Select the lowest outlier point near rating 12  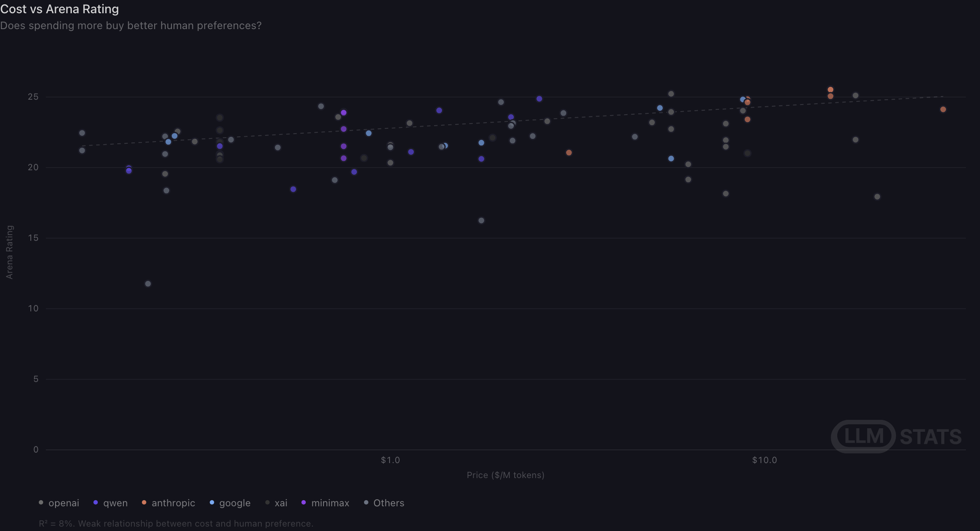pos(148,284)
